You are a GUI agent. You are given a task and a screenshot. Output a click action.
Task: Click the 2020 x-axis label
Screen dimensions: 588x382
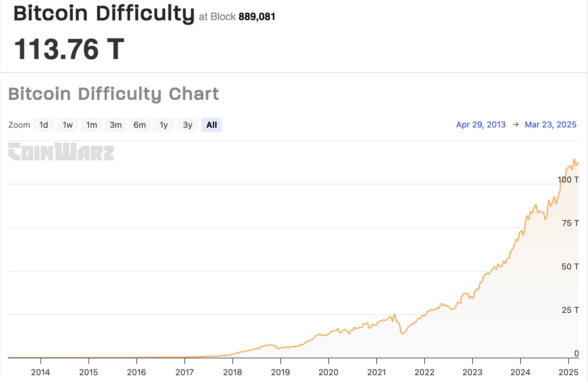point(328,372)
